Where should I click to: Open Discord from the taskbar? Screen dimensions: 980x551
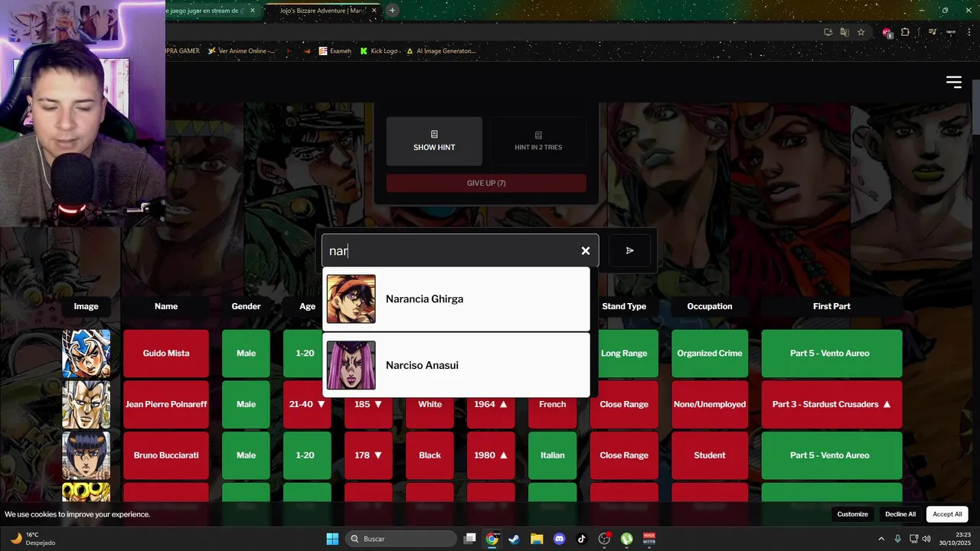pyautogui.click(x=559, y=539)
